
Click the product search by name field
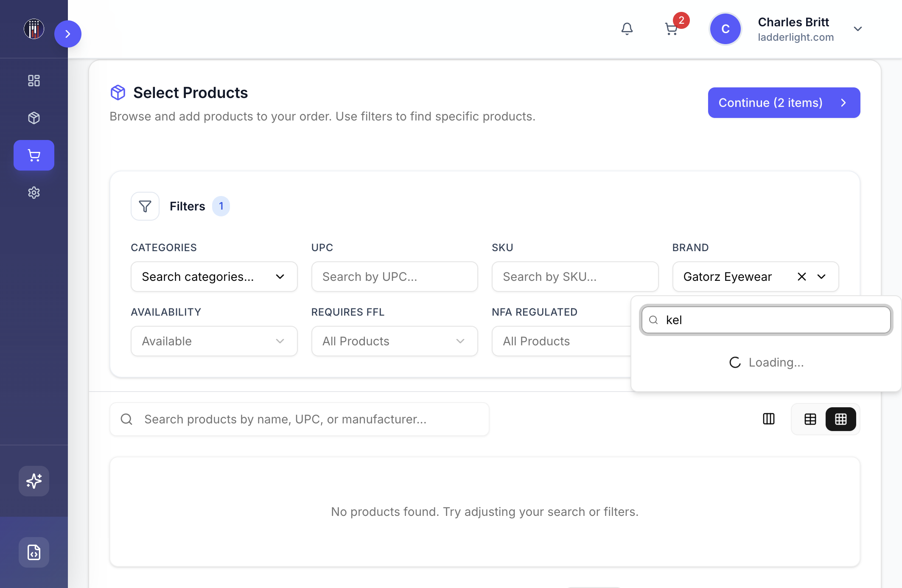point(300,419)
